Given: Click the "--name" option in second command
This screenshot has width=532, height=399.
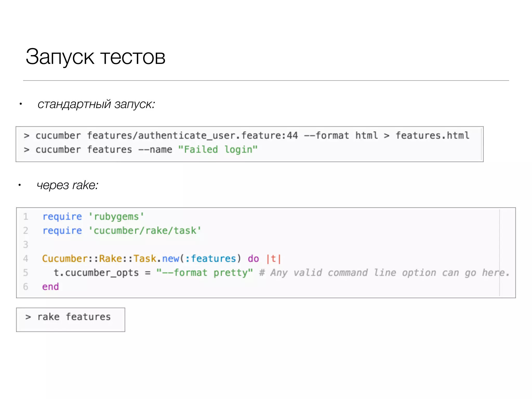Looking at the screenshot, I should [x=155, y=150].
